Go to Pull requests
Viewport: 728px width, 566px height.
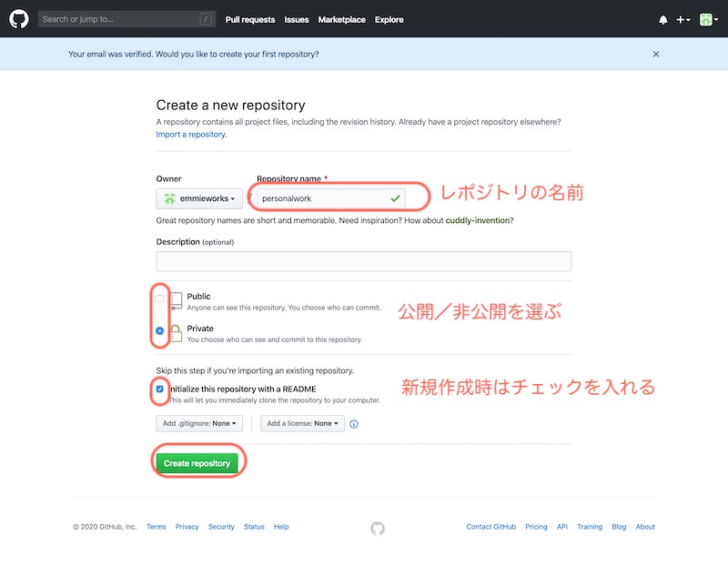(249, 19)
